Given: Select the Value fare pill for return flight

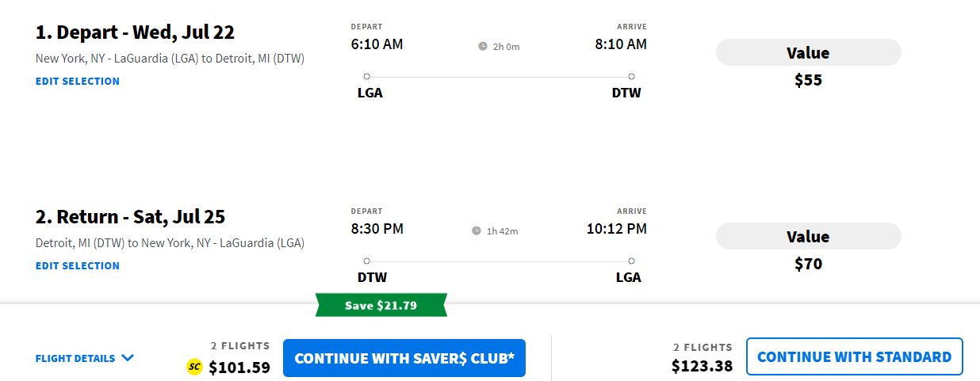Looking at the screenshot, I should pos(808,237).
